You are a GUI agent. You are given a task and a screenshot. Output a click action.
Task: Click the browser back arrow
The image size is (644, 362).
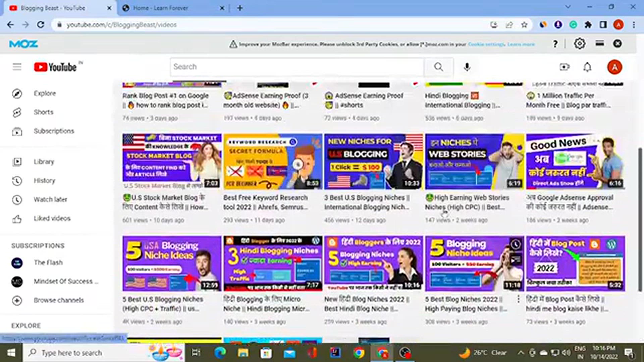[x=10, y=25]
